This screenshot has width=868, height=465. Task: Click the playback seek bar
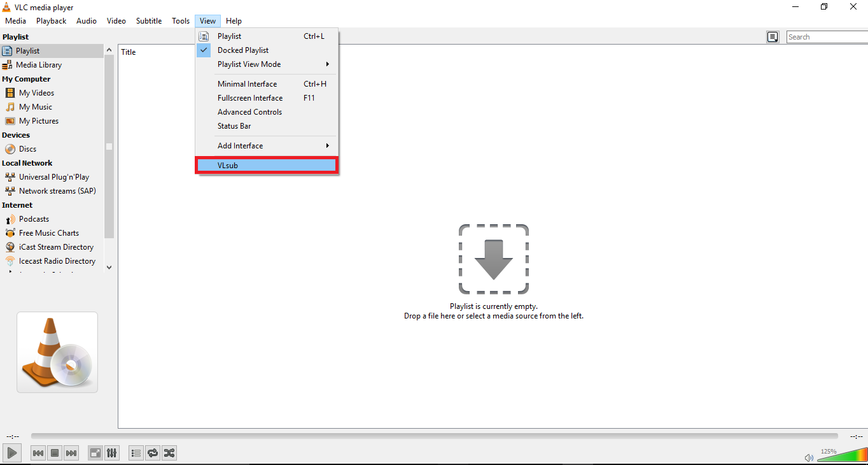435,436
